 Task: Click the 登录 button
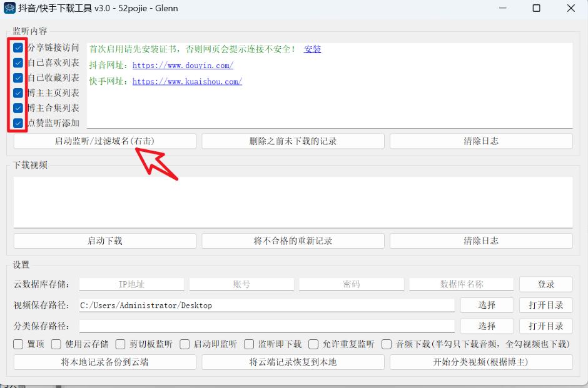point(546,284)
